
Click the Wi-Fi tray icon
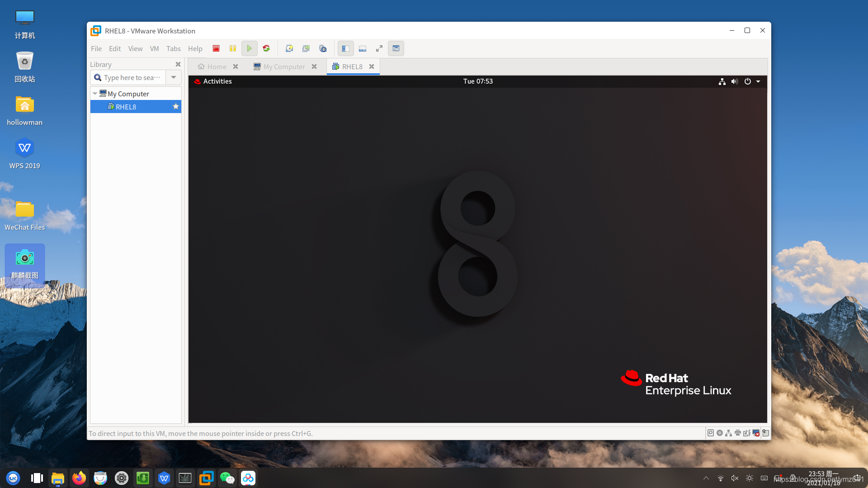point(721,478)
